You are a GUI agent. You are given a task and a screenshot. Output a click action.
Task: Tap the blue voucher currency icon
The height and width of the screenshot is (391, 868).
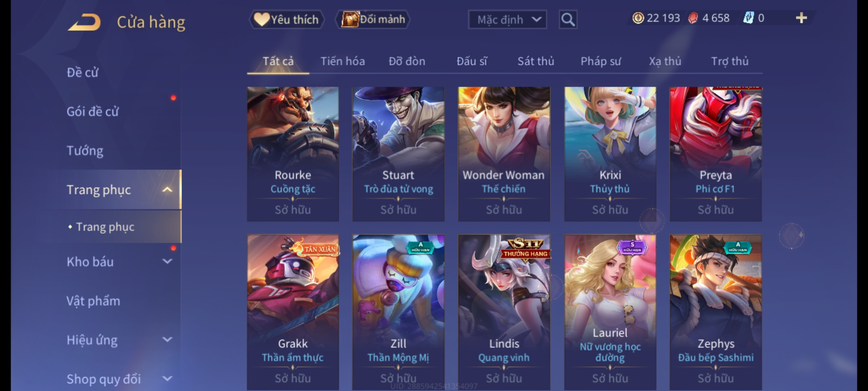(x=748, y=18)
